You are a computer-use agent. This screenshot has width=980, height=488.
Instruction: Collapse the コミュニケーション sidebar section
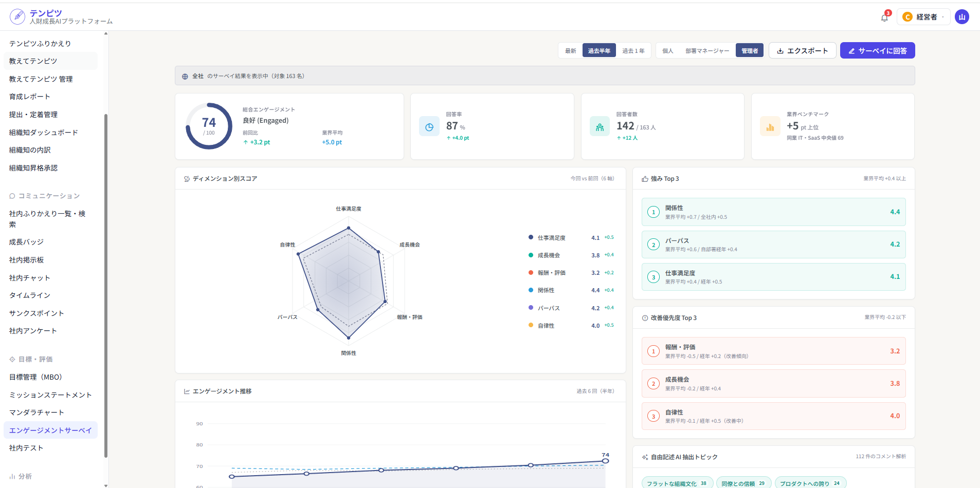pyautogui.click(x=45, y=196)
